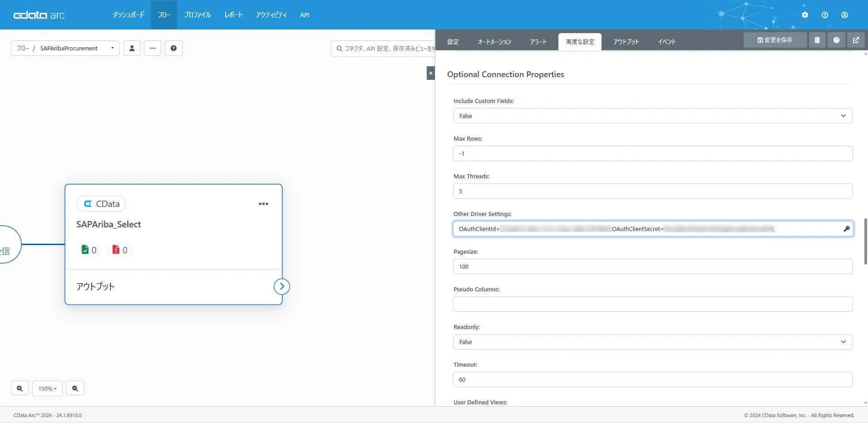Image resolution: width=868 pixels, height=423 pixels.
Task: Click the フロー breadcrumb link
Action: coord(23,48)
